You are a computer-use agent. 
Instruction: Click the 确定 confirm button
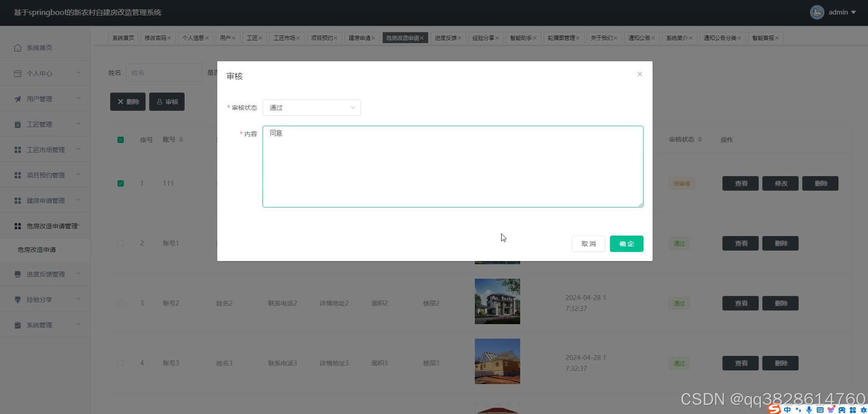tap(626, 244)
